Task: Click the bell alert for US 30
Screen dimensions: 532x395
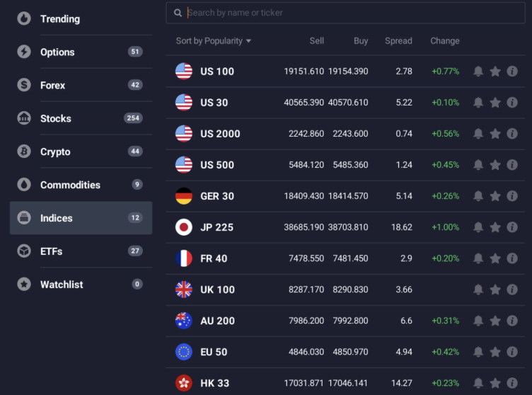Action: (x=478, y=103)
